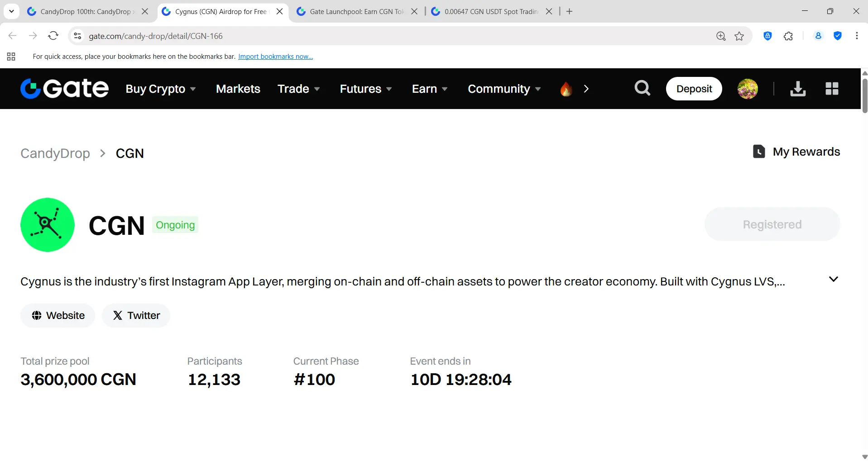Expand the Community menu
This screenshot has width=868, height=461.
[504, 89]
